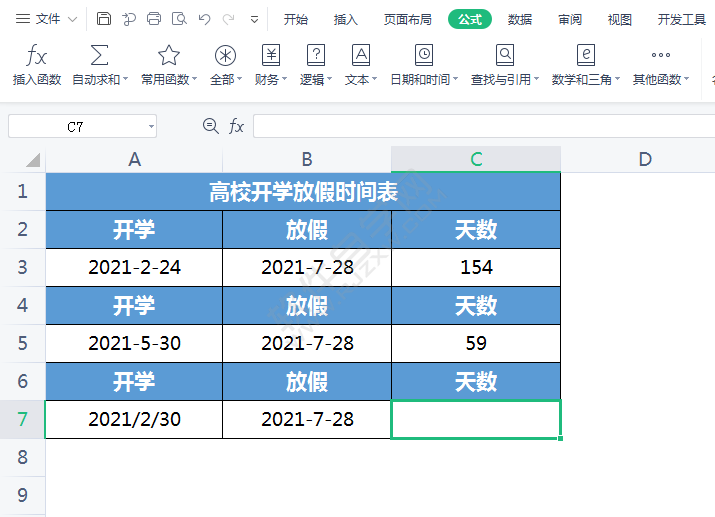
Task: Select row 7 header
Action: pyautogui.click(x=22, y=419)
